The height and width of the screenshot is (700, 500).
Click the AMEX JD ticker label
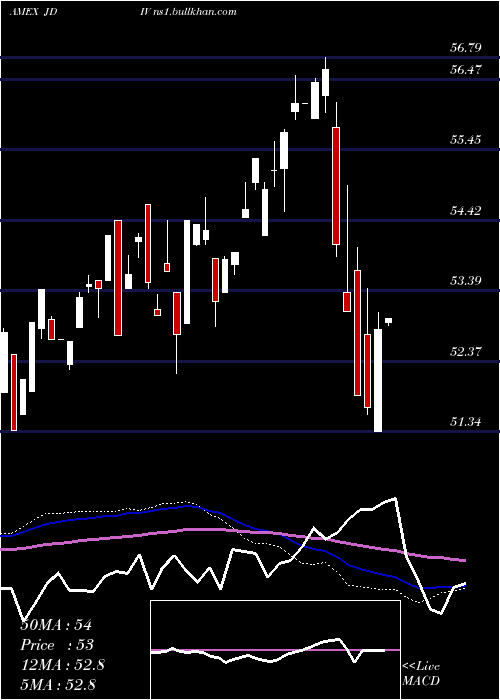click(33, 12)
